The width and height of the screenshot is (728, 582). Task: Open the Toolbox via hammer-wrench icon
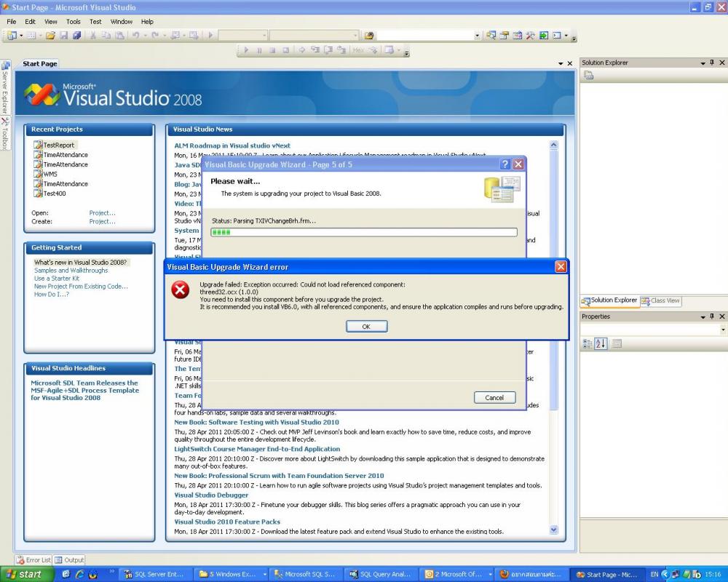[530, 35]
